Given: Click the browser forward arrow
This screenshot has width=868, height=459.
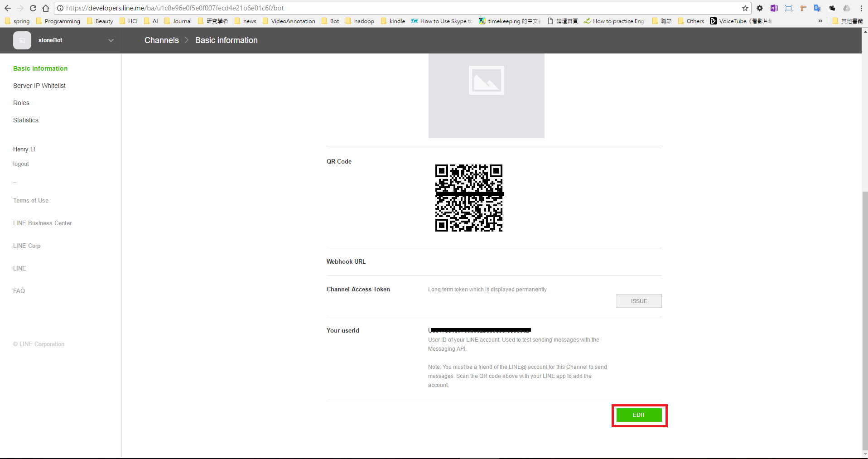Looking at the screenshot, I should [x=20, y=8].
